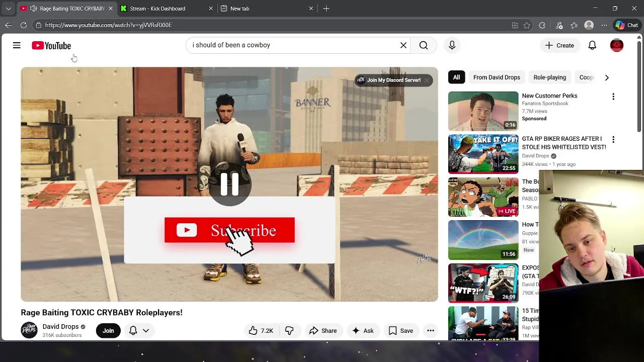Select the From David Drops chip

click(497, 77)
